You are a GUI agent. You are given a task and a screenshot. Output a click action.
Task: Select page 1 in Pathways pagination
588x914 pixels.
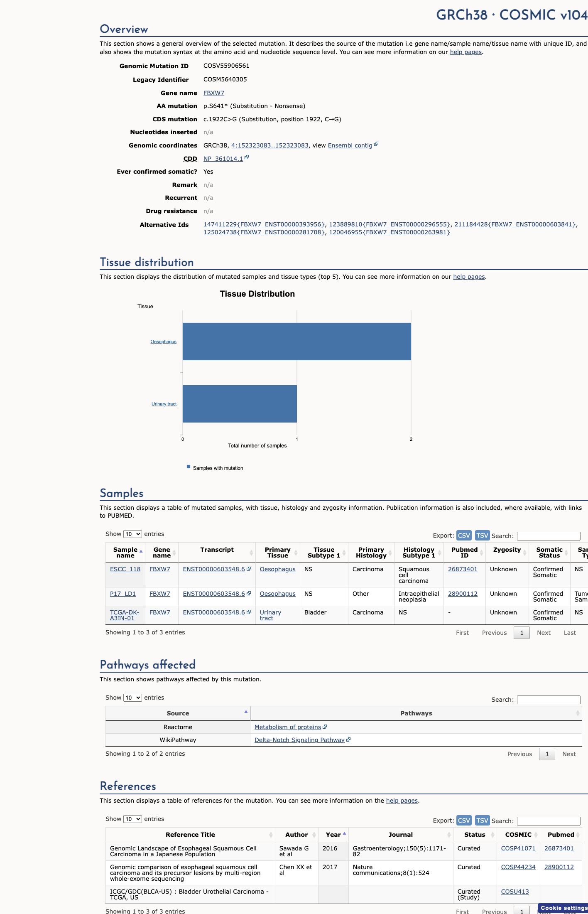tap(547, 754)
